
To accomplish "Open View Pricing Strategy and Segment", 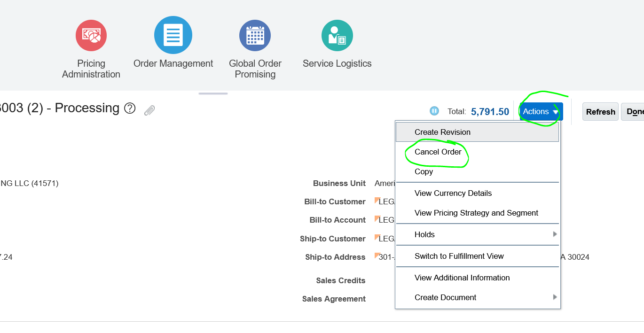I will point(478,213).
